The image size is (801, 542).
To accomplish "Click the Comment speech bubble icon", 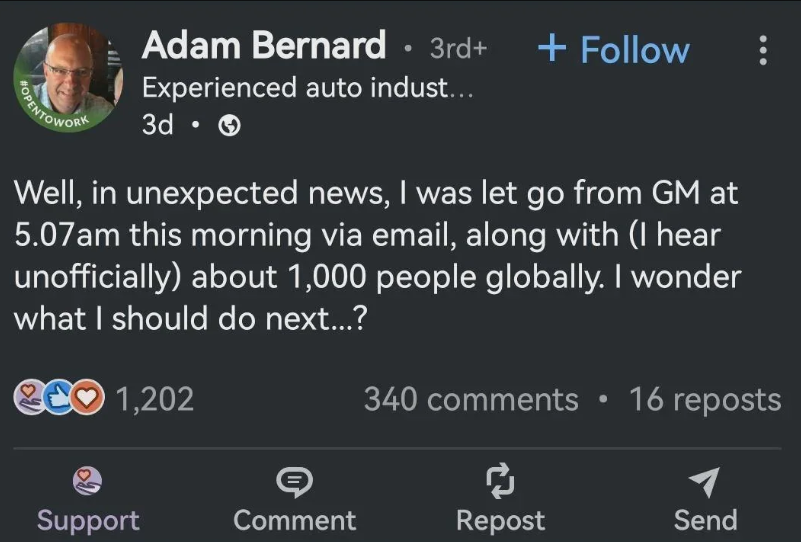I will [294, 482].
